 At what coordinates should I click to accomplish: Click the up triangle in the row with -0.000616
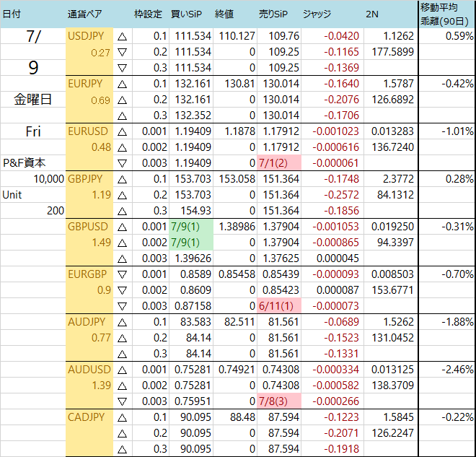(x=122, y=148)
